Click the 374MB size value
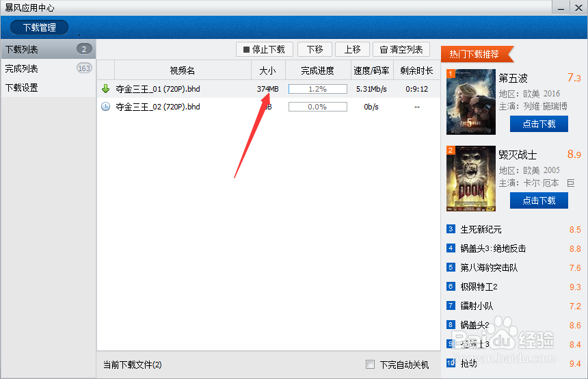 tap(268, 89)
